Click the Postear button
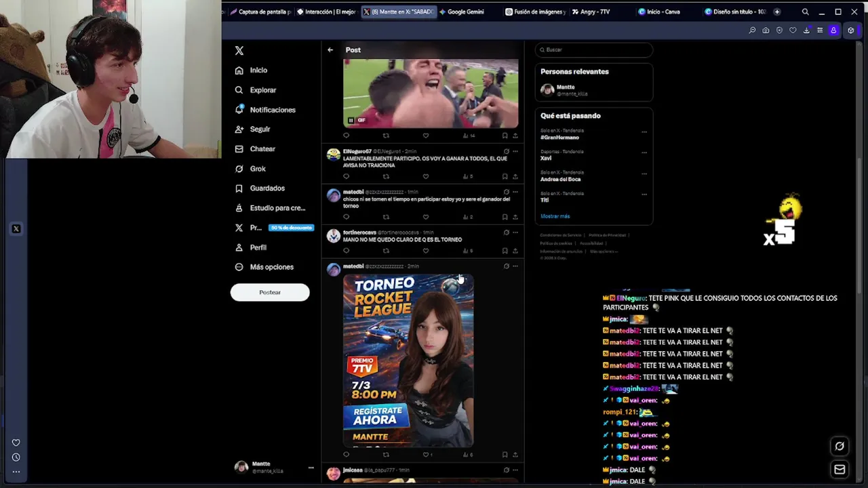The width and height of the screenshot is (868, 488). point(270,292)
